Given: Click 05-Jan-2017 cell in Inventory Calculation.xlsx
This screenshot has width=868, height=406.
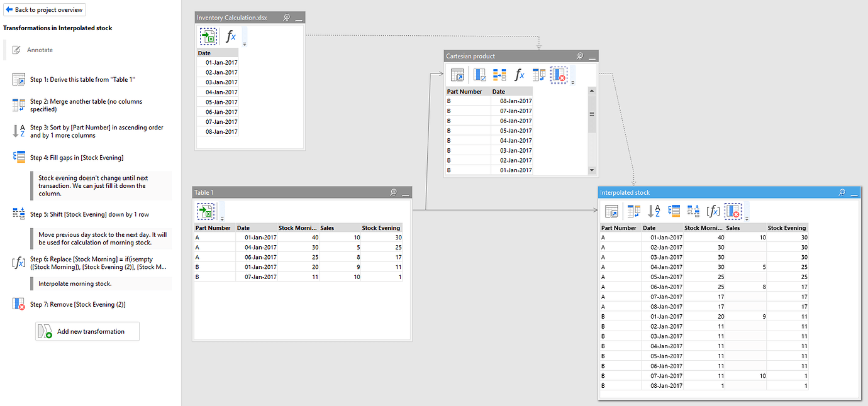Looking at the screenshot, I should coord(218,102).
